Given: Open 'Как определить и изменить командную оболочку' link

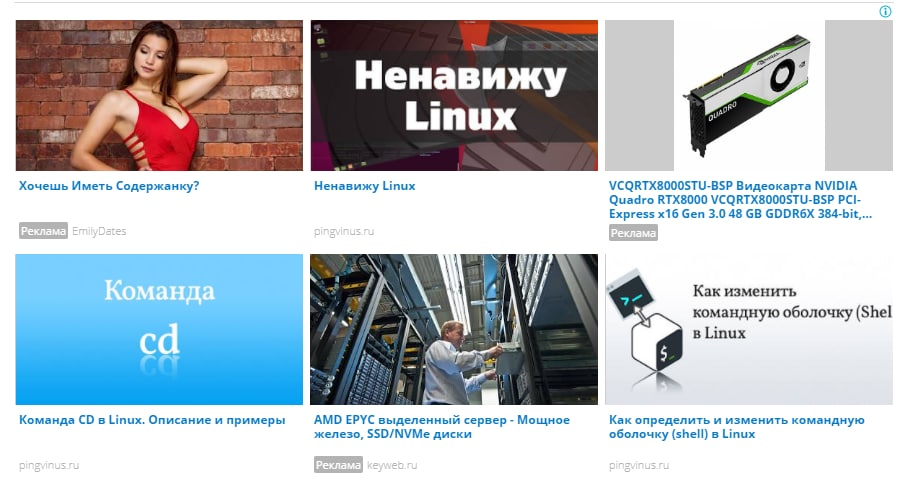Looking at the screenshot, I should (736, 427).
